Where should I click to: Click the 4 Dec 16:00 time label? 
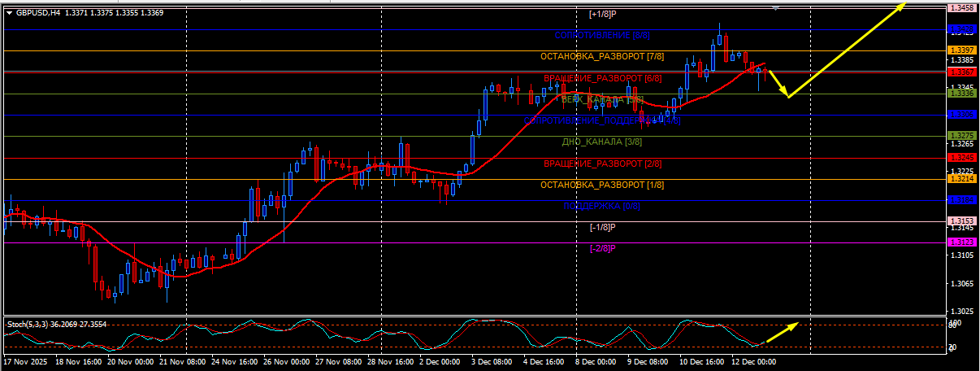tap(544, 360)
